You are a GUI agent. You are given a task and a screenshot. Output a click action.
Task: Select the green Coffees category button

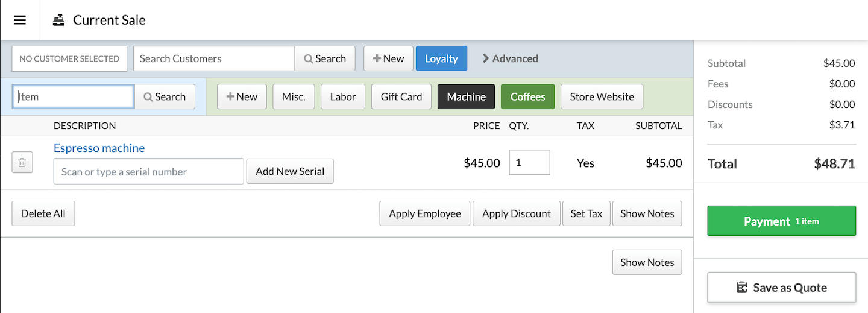coord(527,96)
